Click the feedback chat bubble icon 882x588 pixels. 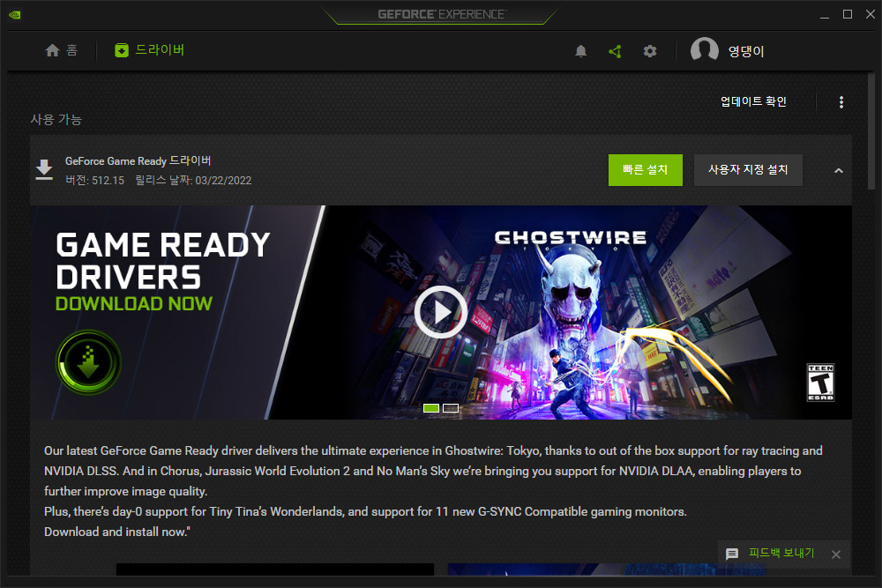(x=732, y=555)
